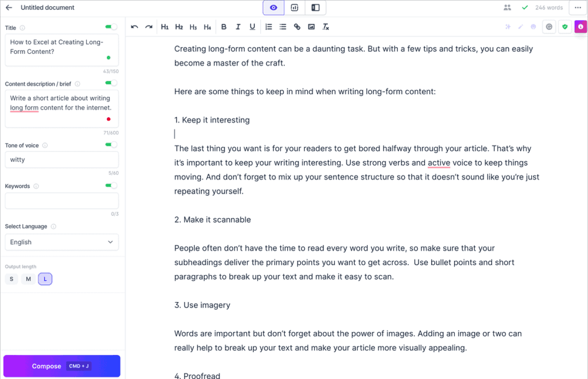
Task: Open the document stats icon
Action: pos(294,7)
